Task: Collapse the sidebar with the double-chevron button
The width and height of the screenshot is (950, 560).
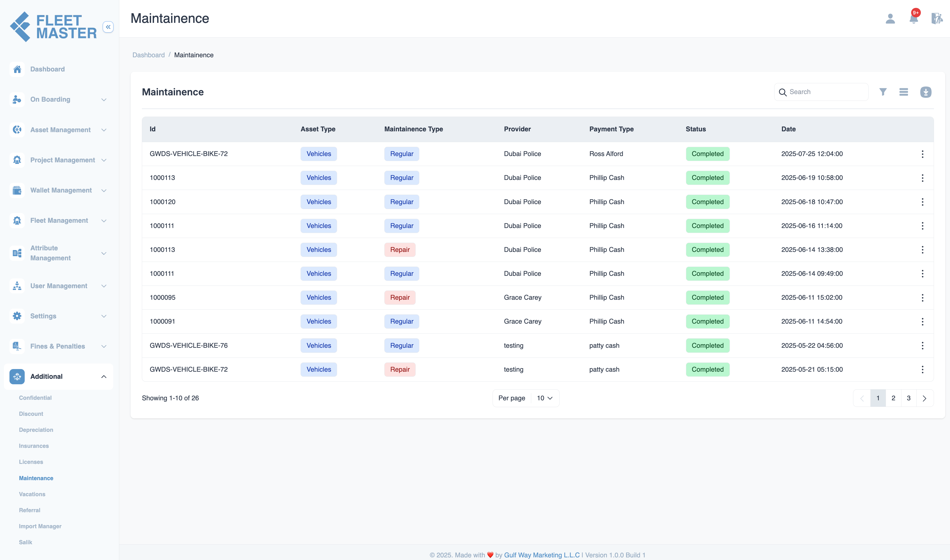Action: coord(108,27)
